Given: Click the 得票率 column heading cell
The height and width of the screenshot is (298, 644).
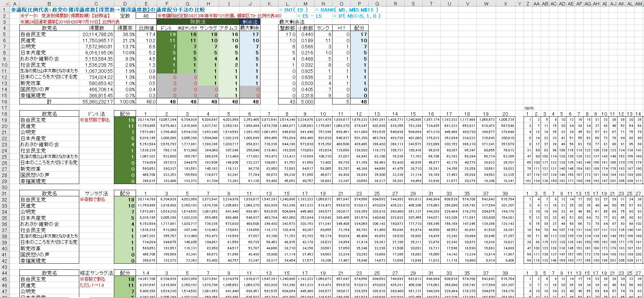Looking at the screenshot, I should (125, 28).
